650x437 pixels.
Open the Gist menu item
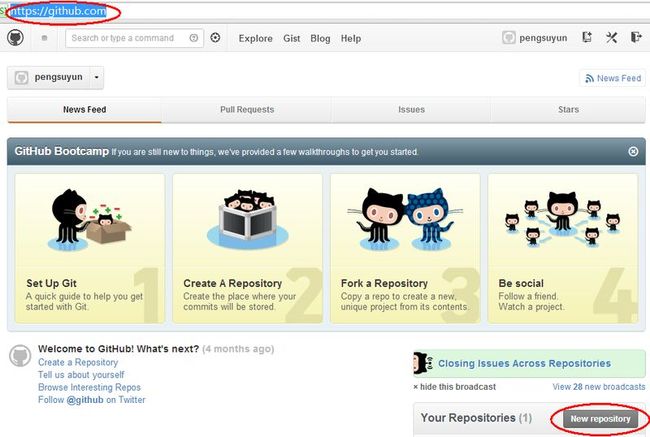click(291, 39)
